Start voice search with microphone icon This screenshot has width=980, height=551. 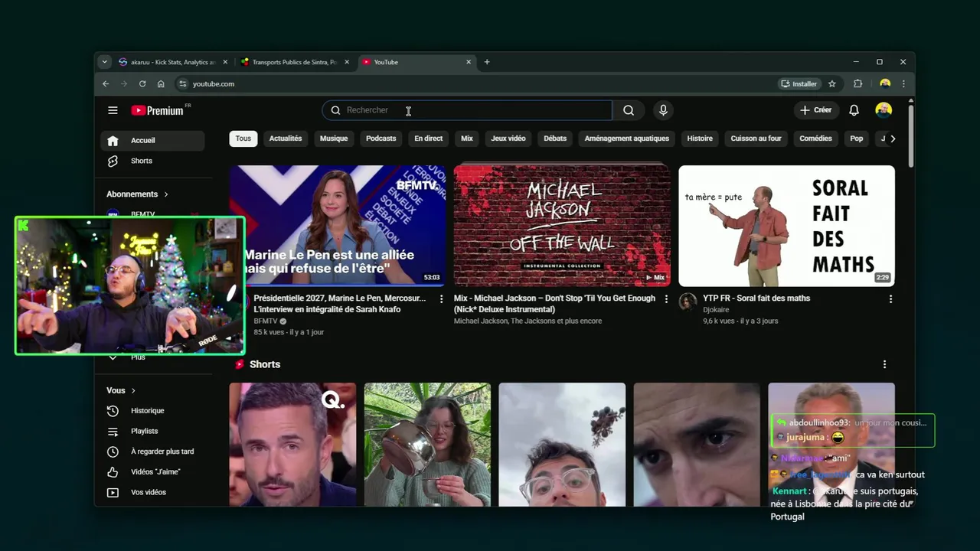[x=663, y=110]
